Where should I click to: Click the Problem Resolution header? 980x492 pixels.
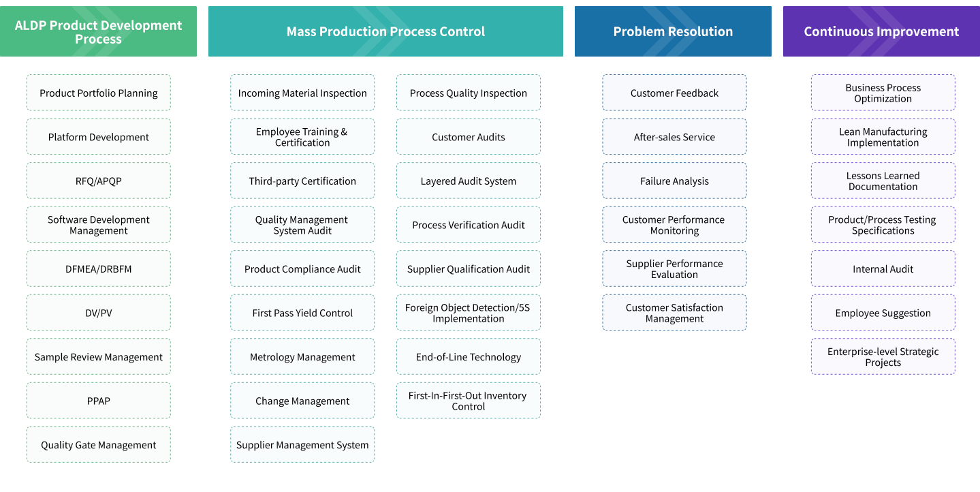coord(673,32)
